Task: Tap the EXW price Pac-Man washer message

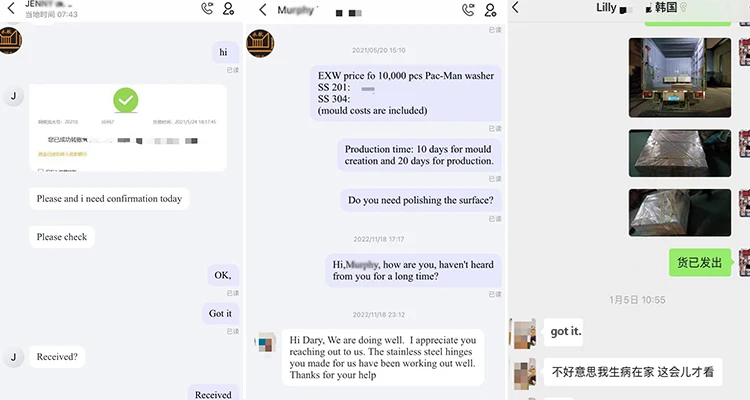Action: 406,93
